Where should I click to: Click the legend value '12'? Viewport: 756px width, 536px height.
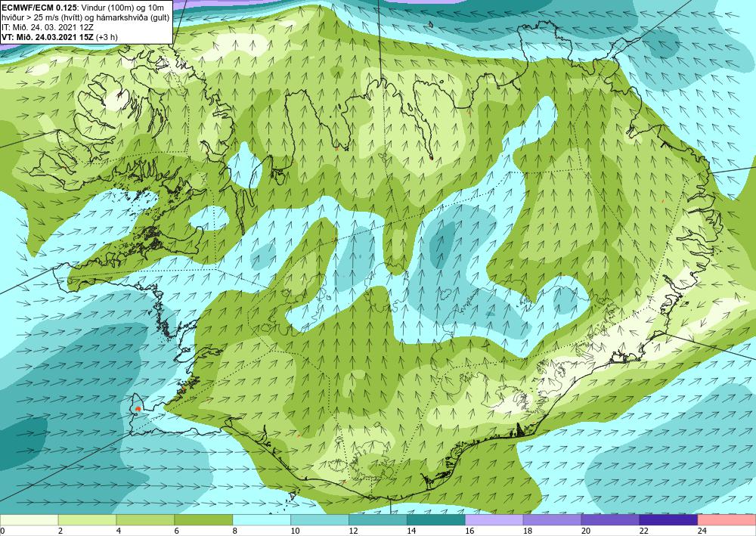tap(353, 531)
